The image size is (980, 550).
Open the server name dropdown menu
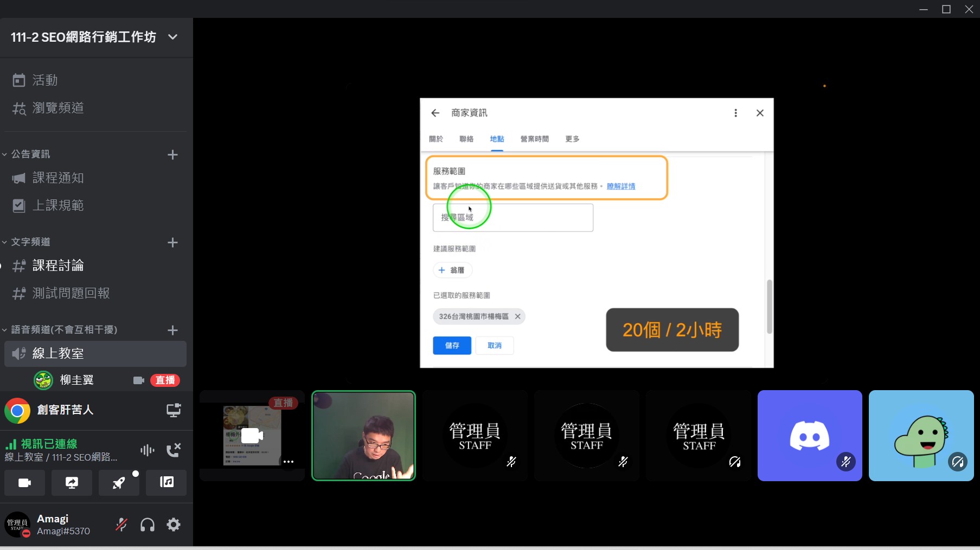click(172, 37)
